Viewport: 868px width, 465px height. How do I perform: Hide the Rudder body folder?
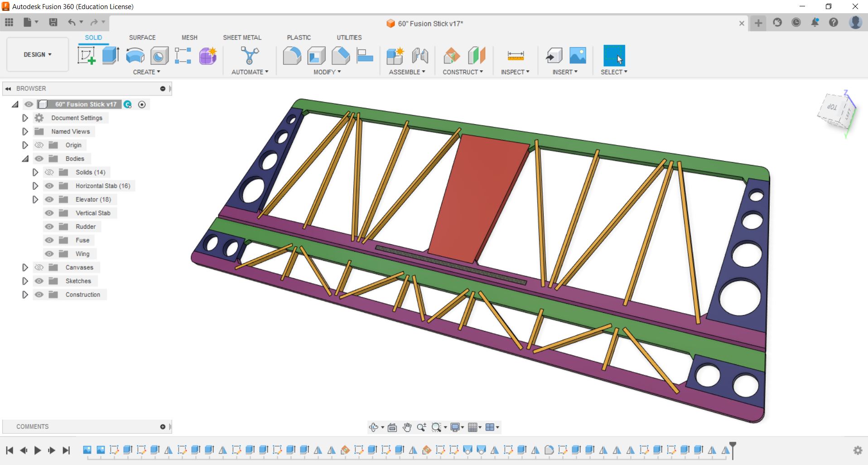click(49, 227)
